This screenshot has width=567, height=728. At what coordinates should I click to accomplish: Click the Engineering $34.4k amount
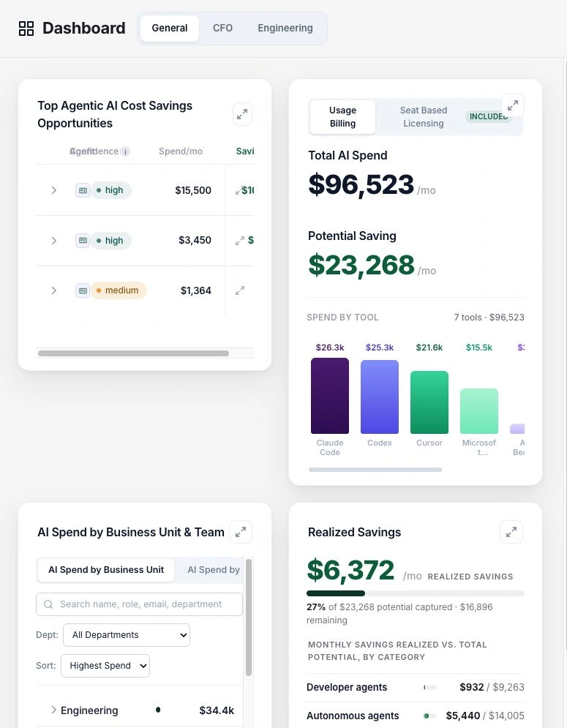pyautogui.click(x=217, y=710)
